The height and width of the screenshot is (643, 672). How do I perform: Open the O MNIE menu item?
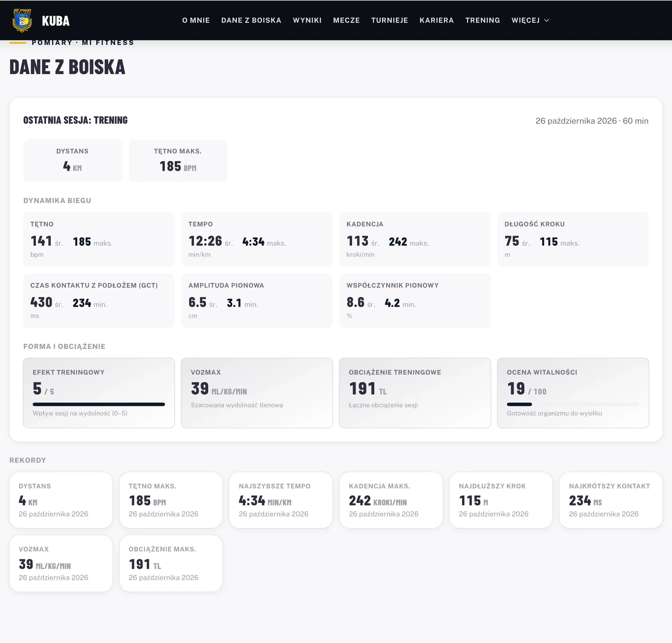tap(196, 20)
